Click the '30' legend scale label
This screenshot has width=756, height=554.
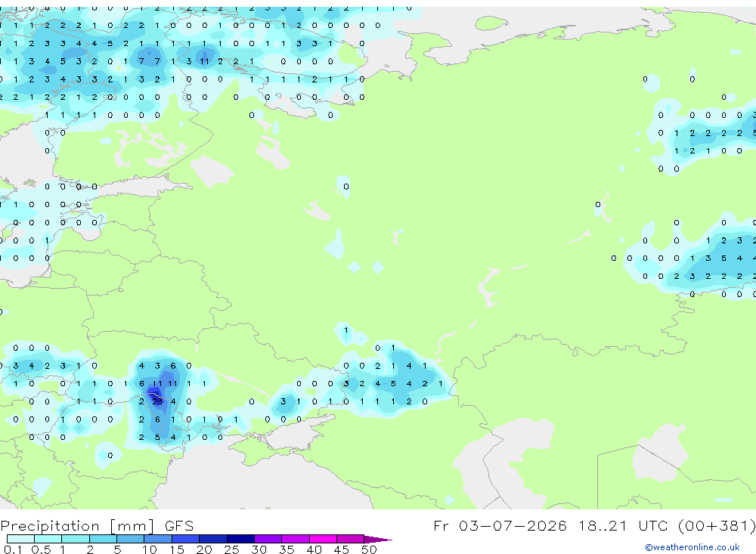tap(259, 549)
